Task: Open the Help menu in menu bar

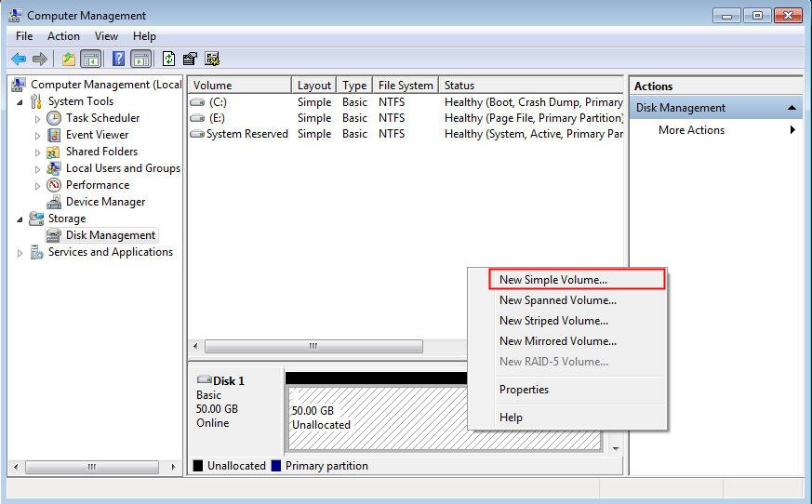Action: (144, 36)
